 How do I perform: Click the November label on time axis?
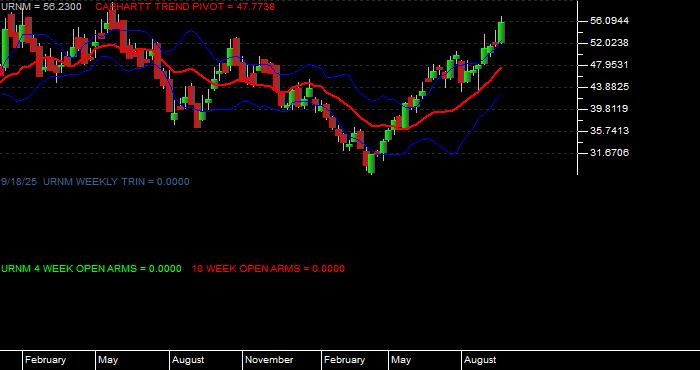[x=269, y=360]
